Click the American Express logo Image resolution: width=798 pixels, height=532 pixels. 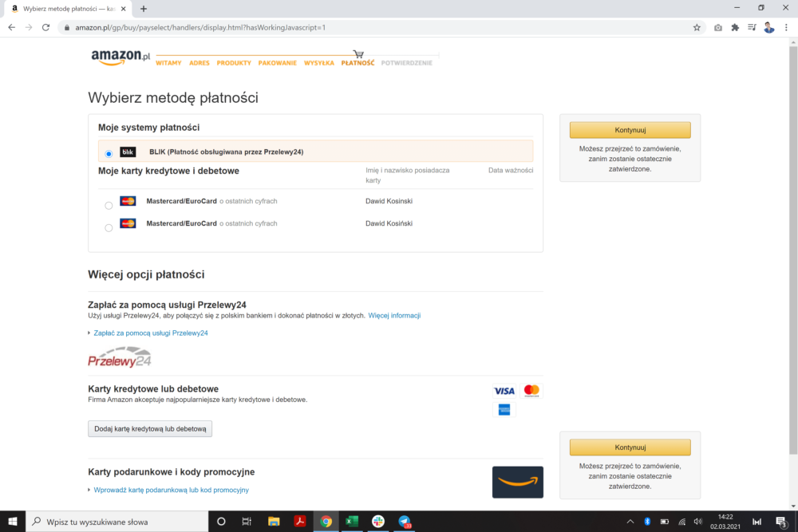pos(504,409)
